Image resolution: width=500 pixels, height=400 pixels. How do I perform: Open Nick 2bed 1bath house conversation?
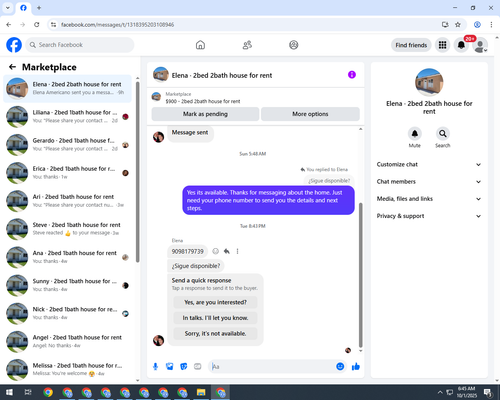(67, 313)
